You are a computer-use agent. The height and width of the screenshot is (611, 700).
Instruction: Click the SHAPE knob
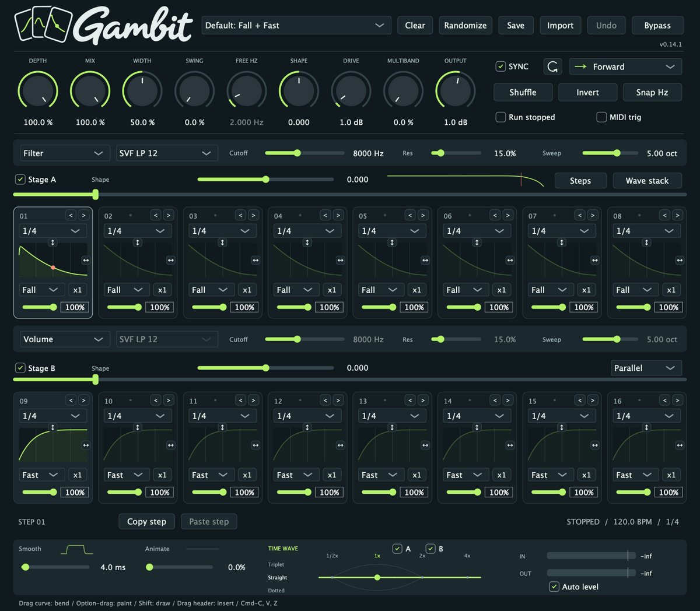(299, 91)
